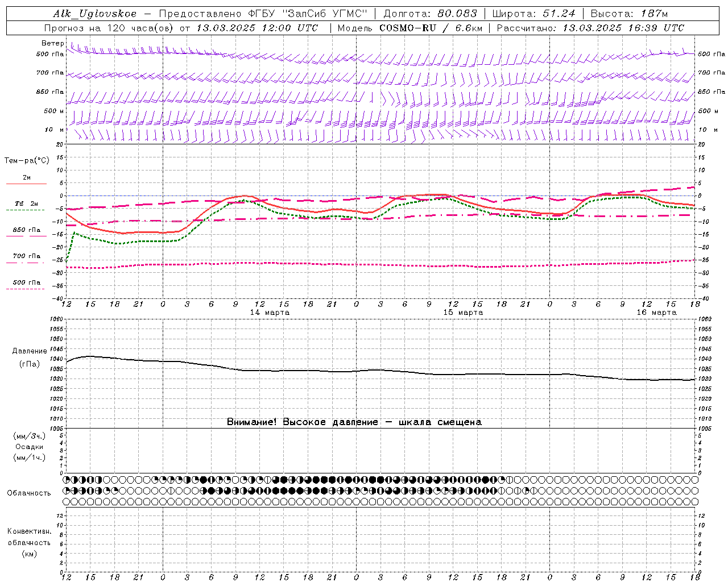Click the 850 гПа temperature legend entry
Screen dimensions: 728x582
coord(27,230)
